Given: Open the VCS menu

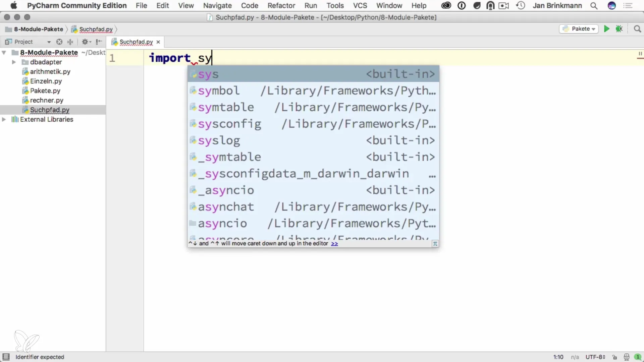Looking at the screenshot, I should (x=360, y=6).
